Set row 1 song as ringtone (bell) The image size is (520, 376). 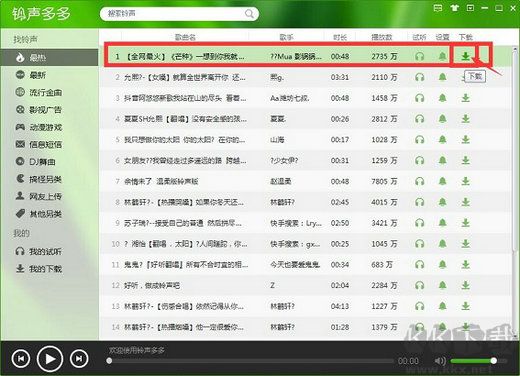tap(442, 56)
